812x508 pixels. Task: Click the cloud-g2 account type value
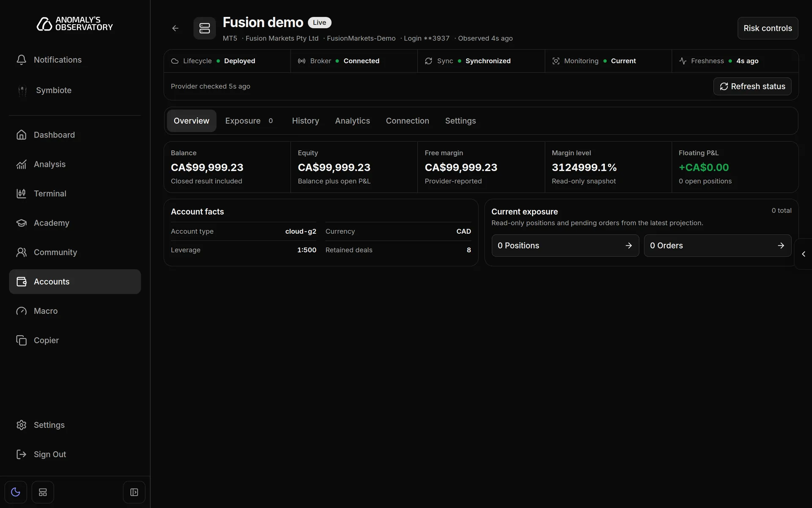point(301,232)
